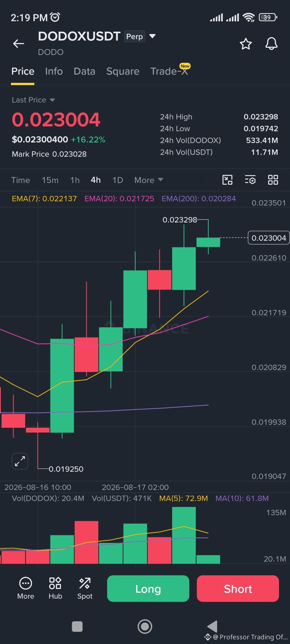The image size is (290, 644).
Task: Open the Last Price dropdown
Action: [34, 100]
